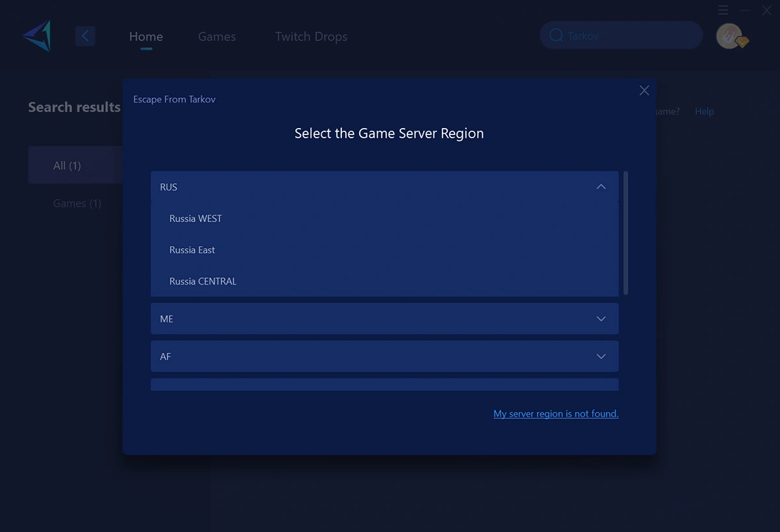The image size is (780, 532).
Task: Expand the AF region dropdown
Action: 601,357
